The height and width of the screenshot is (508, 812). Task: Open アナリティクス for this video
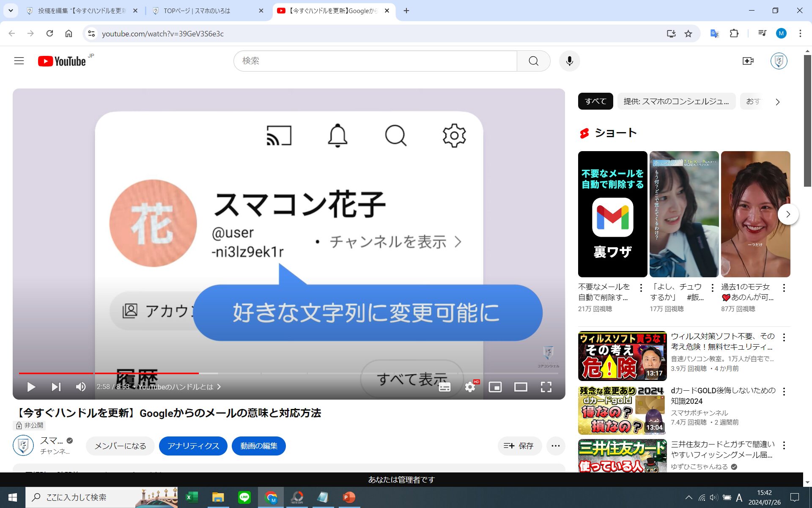coord(193,446)
